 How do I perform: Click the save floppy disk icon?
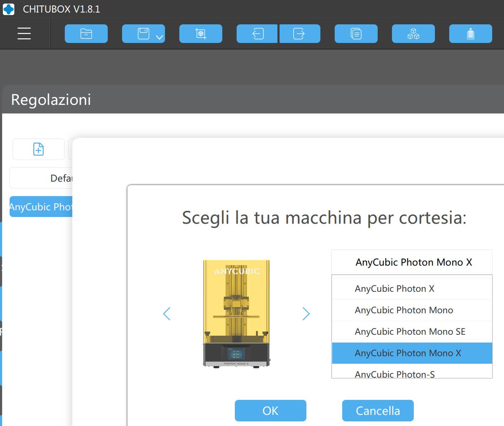[143, 34]
